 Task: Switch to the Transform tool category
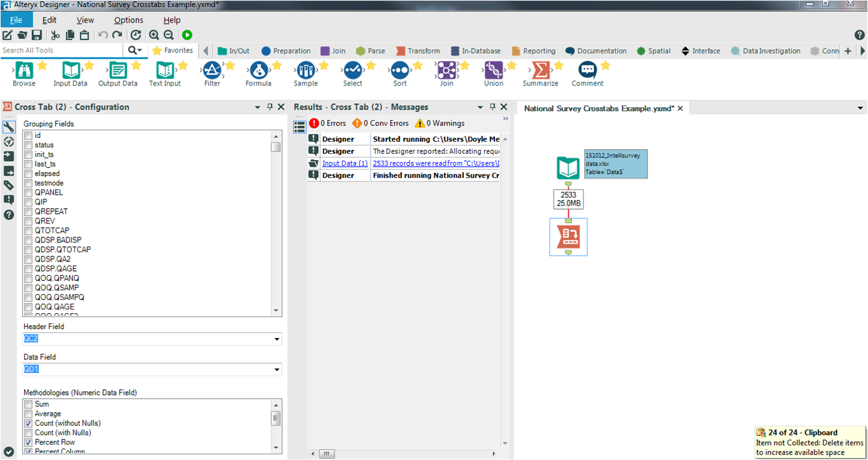coord(418,51)
